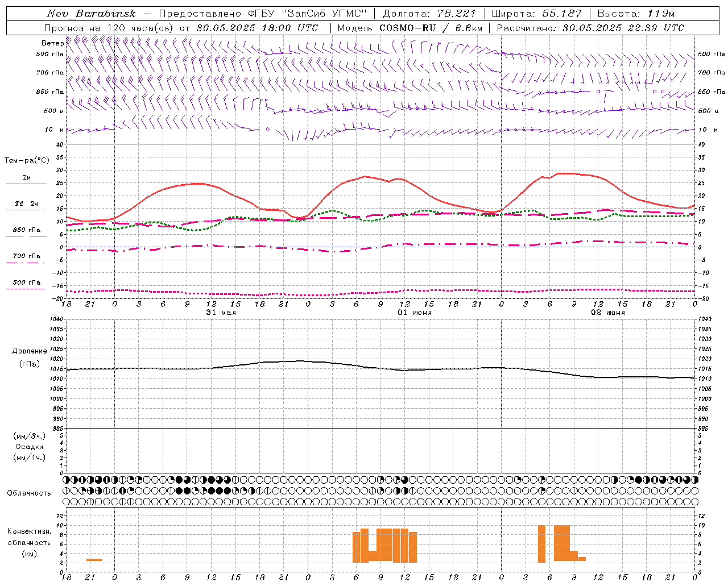The height and width of the screenshot is (582, 728).
Task: Click the '(мм/3ч.)' precipitation unit label
Action: [x=30, y=436]
